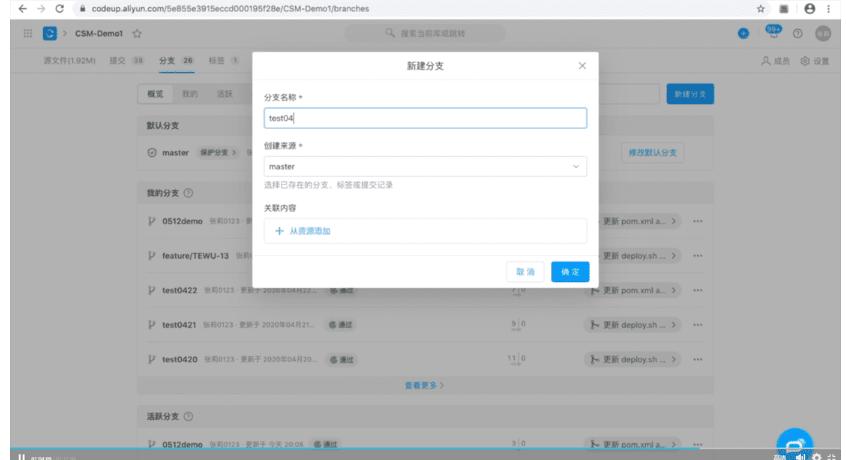Open the browser extensions icon
846x460 pixels.
point(784,9)
